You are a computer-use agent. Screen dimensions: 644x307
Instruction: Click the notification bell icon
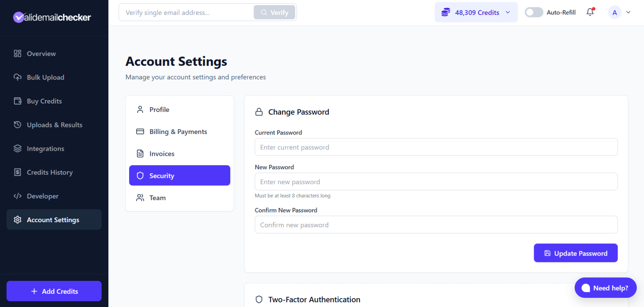[590, 12]
